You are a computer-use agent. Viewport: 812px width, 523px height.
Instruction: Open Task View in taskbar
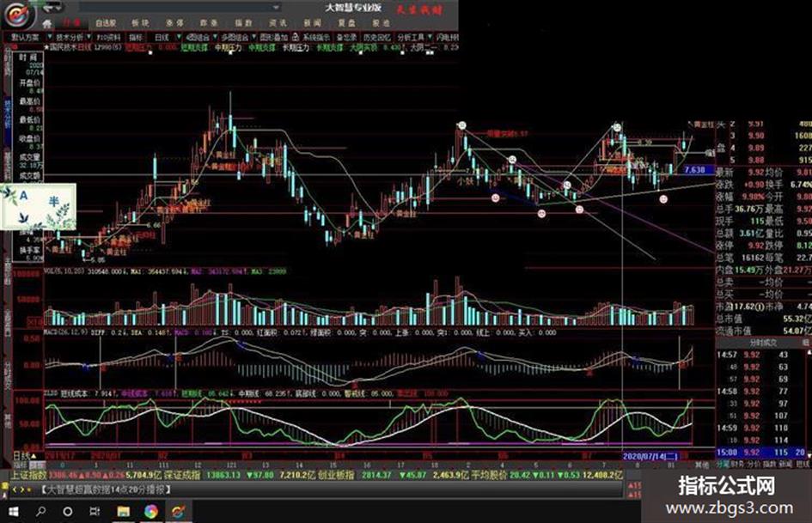coord(95,512)
